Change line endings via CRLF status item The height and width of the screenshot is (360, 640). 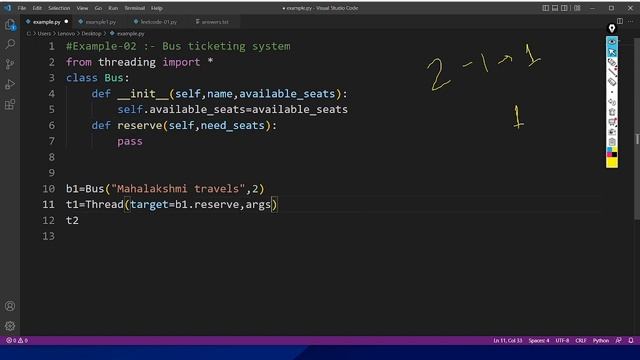tap(581, 340)
